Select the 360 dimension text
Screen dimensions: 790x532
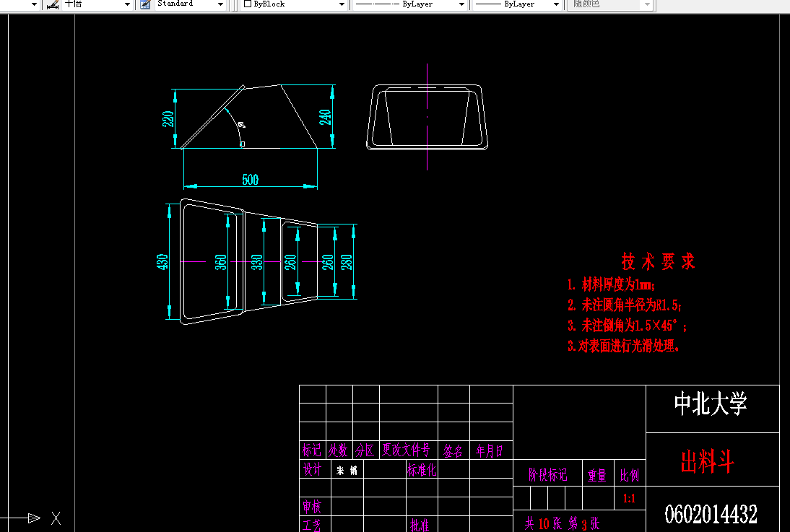[221, 263]
